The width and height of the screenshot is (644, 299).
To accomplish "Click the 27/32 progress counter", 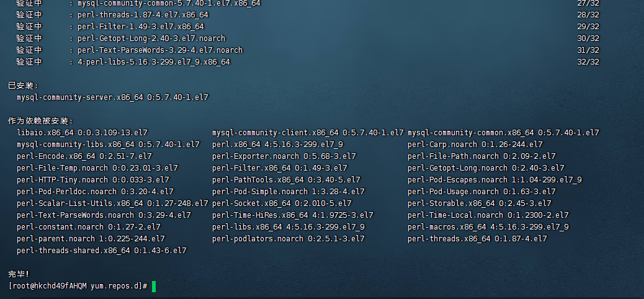I will click(x=588, y=3).
